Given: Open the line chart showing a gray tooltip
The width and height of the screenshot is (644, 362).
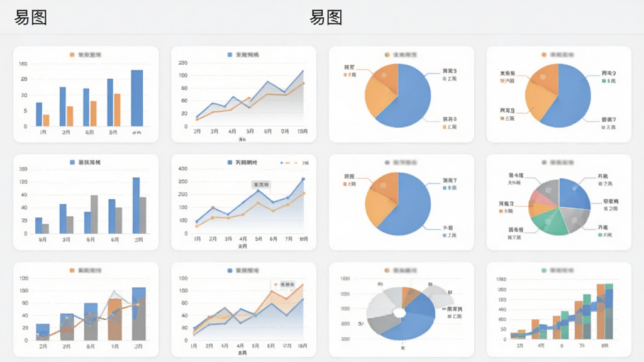Looking at the screenshot, I should [x=243, y=202].
